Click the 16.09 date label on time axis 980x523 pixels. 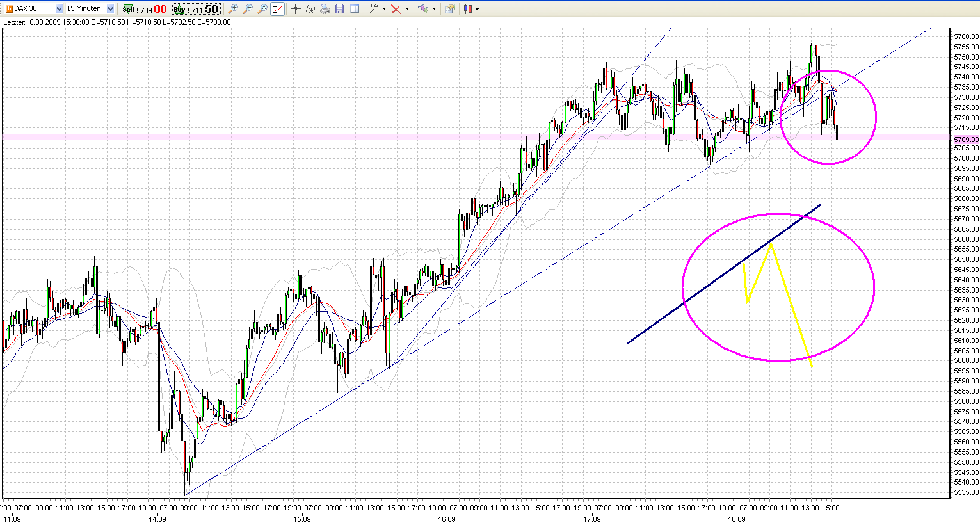[x=447, y=519]
